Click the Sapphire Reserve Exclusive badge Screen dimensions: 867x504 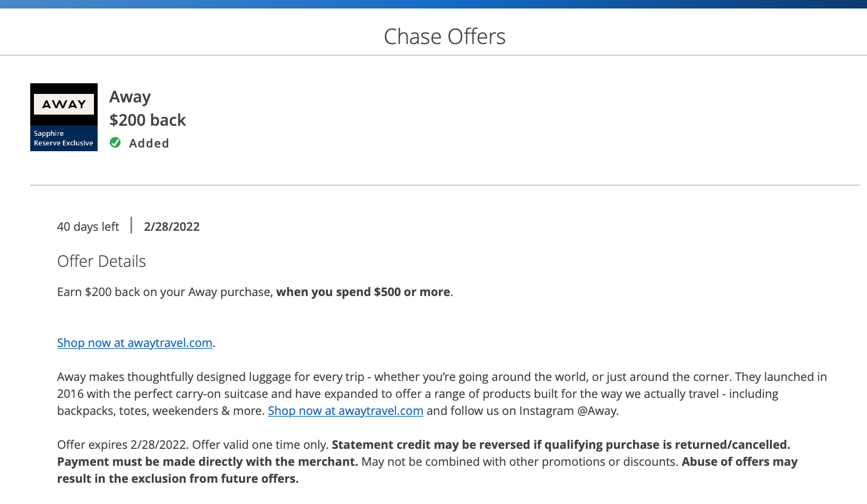(x=63, y=138)
